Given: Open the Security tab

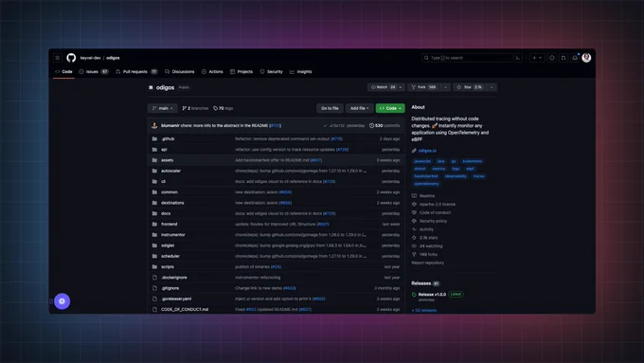Looking at the screenshot, I should (272, 71).
